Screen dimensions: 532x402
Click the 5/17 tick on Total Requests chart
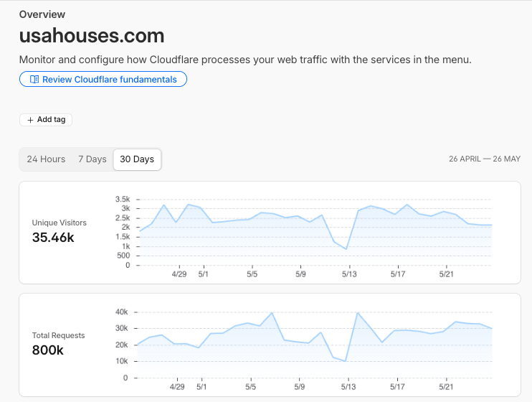click(x=397, y=387)
